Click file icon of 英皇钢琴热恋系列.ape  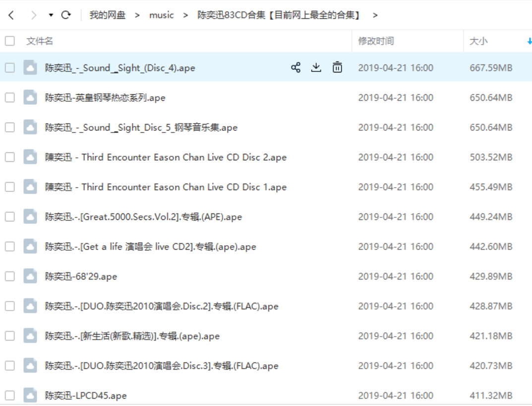[x=30, y=97]
